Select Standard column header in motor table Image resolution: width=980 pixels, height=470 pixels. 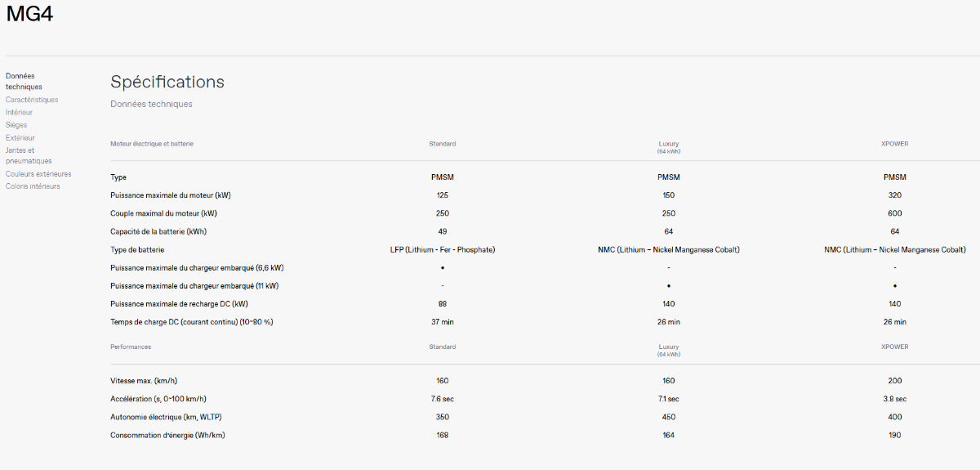pyautogui.click(x=443, y=144)
